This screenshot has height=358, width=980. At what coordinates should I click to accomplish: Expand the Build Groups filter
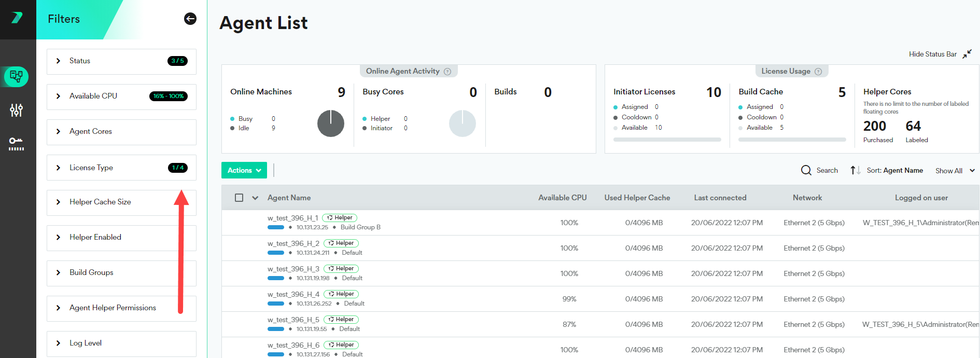click(x=59, y=272)
